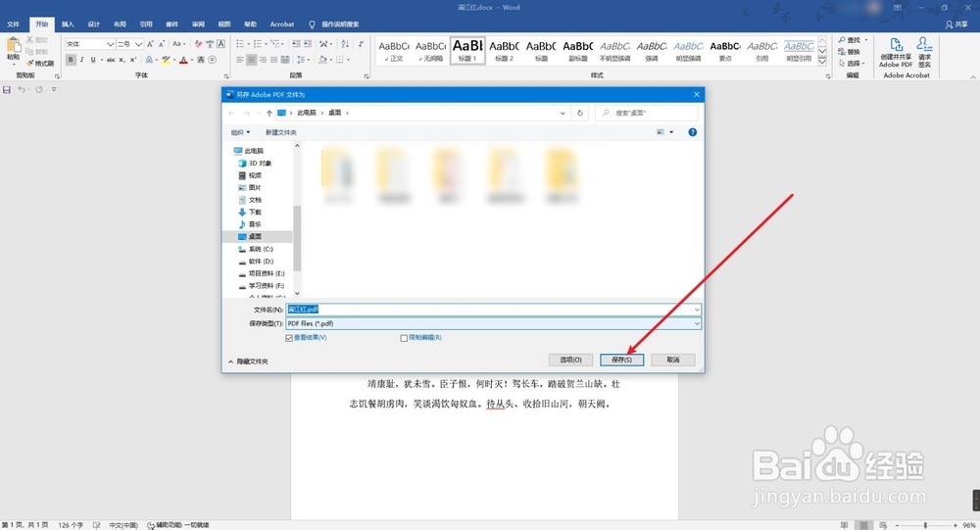Click the sort A-Z icon
The width and height of the screenshot is (980, 530).
click(x=345, y=44)
